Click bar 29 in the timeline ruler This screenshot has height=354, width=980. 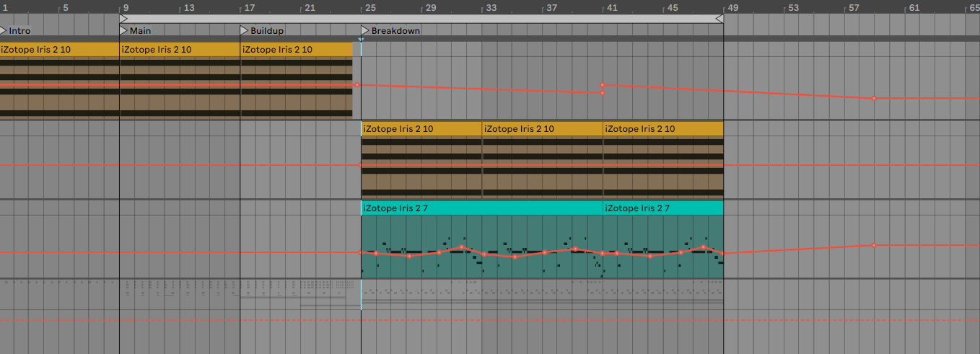430,8
